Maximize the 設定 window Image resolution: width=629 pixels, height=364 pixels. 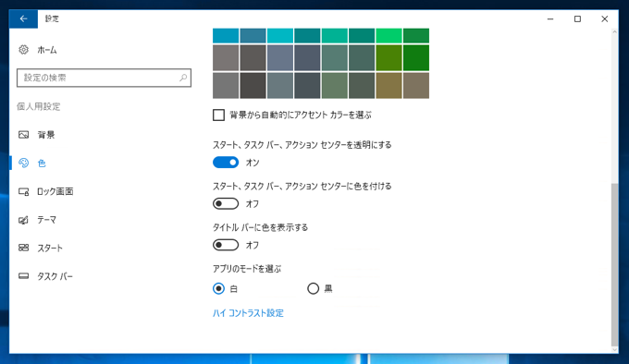click(x=577, y=18)
